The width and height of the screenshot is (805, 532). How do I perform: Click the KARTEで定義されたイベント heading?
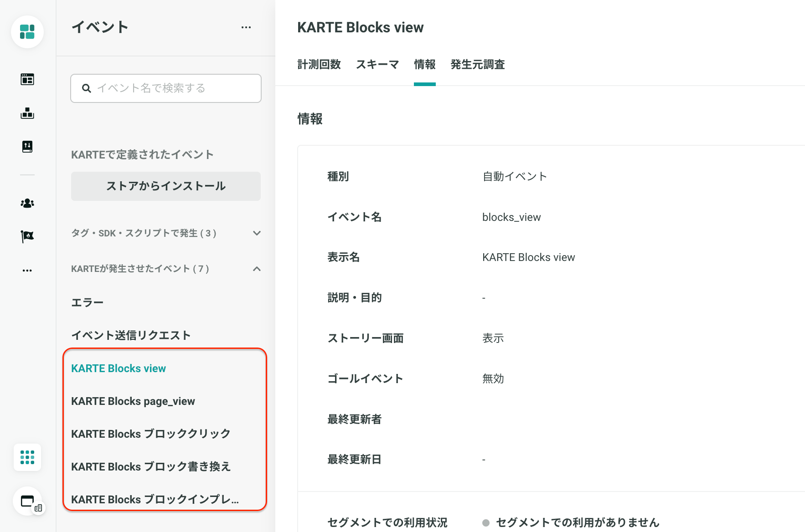pos(142,154)
